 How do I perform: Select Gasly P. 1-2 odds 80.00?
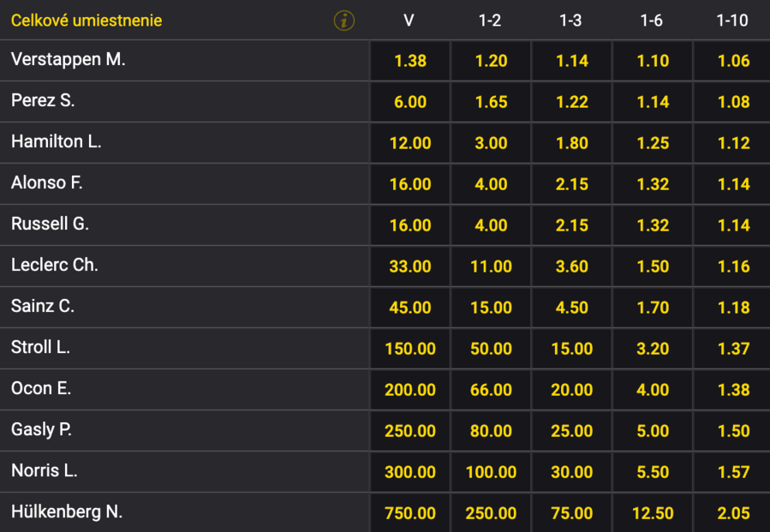click(491, 431)
